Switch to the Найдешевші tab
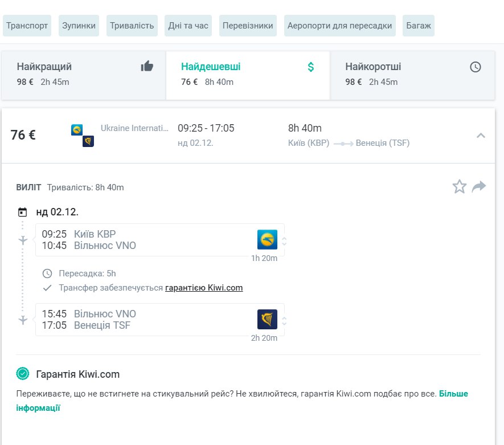Image resolution: width=504 pixels, height=445 pixels. (248, 75)
